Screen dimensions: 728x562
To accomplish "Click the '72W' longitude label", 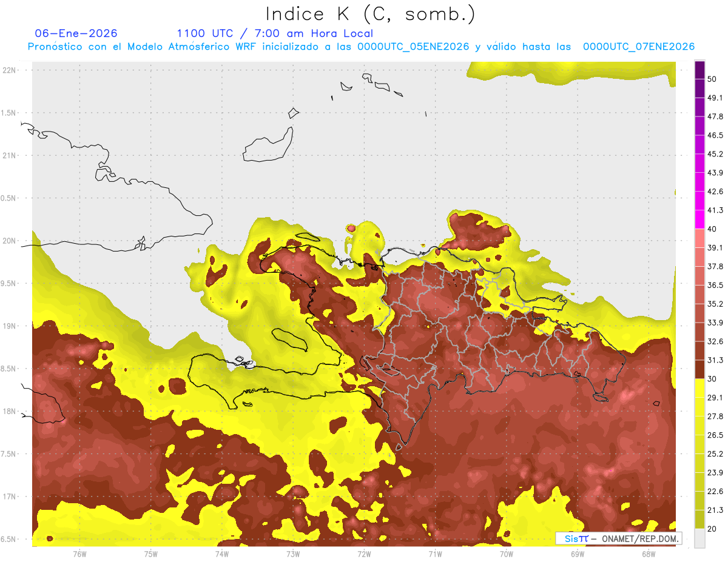I will 364,554.
